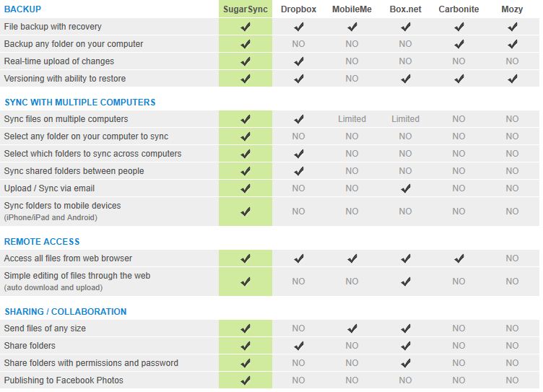The height and width of the screenshot is (392, 543).
Task: Click SugarSync checkmark for Publishing to Facebook Photos
Action: tap(246, 380)
